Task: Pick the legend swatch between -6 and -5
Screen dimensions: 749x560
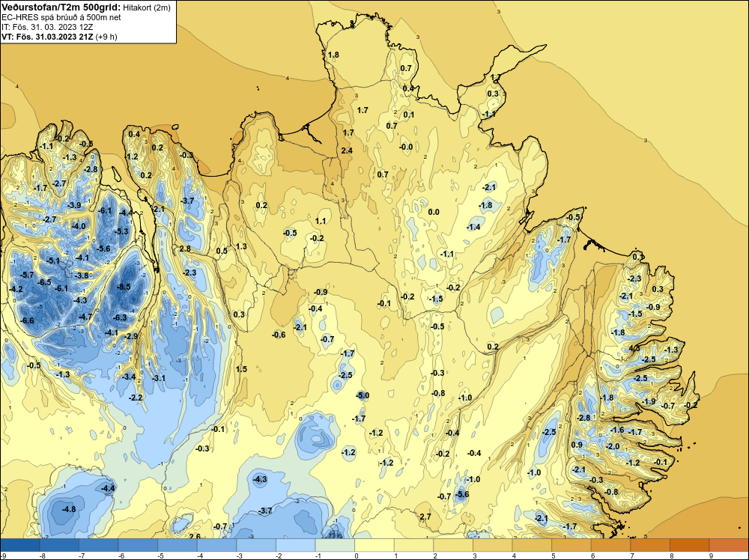Action: click(x=138, y=545)
